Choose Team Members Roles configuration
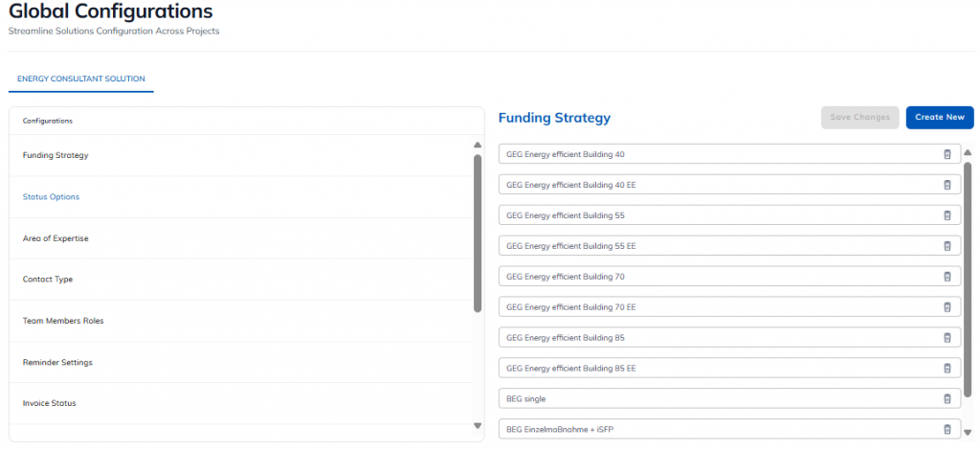This screenshot has width=980, height=450. (63, 321)
